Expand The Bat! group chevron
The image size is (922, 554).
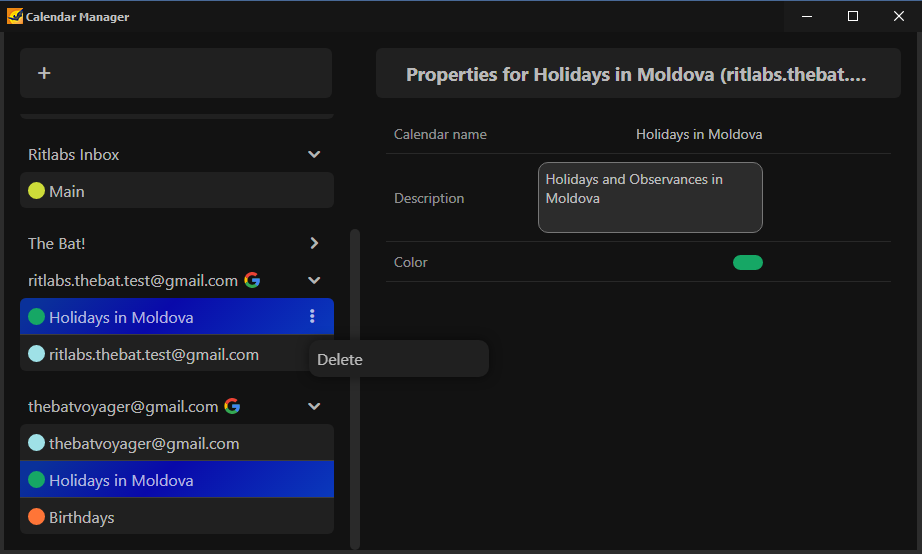314,243
